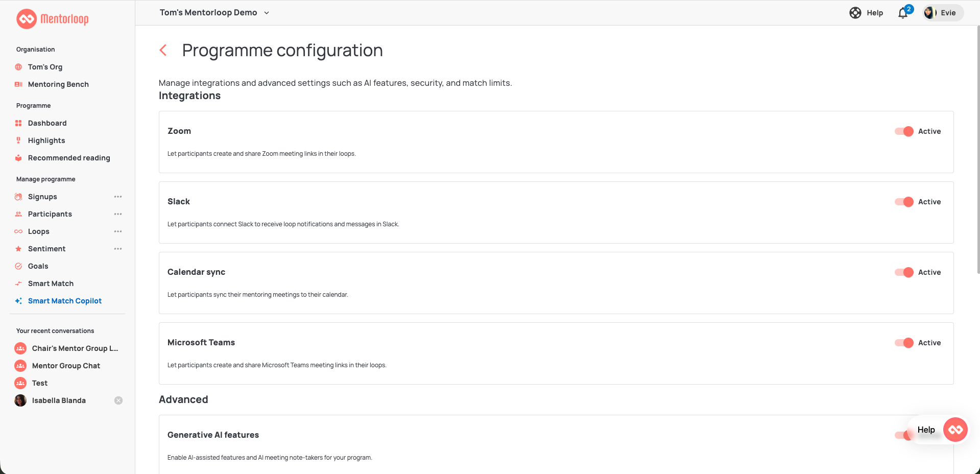Open the Mentorloop chat widget bubble
Viewport: 980px width, 474px height.
[x=955, y=430]
